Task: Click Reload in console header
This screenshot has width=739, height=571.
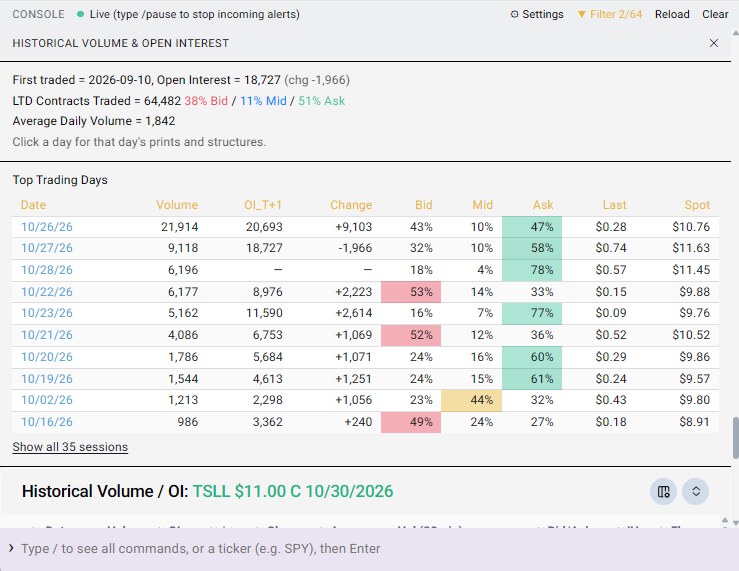Action: pos(672,14)
